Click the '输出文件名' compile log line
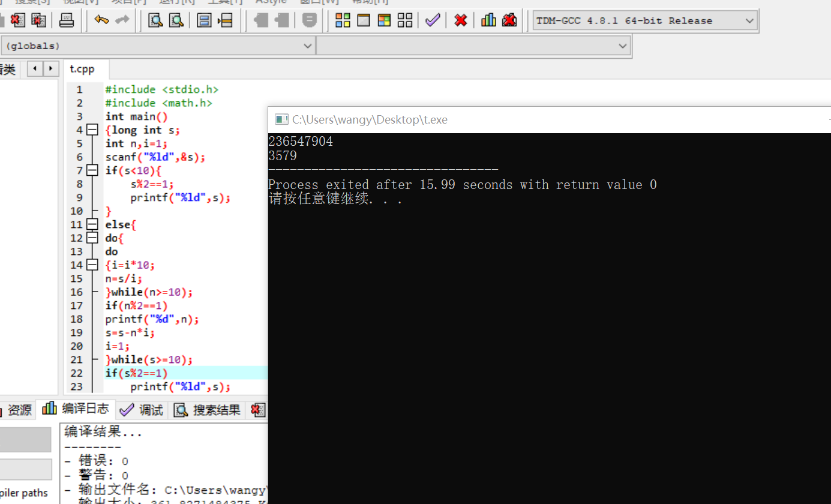The height and width of the screenshot is (504, 831). point(166,490)
